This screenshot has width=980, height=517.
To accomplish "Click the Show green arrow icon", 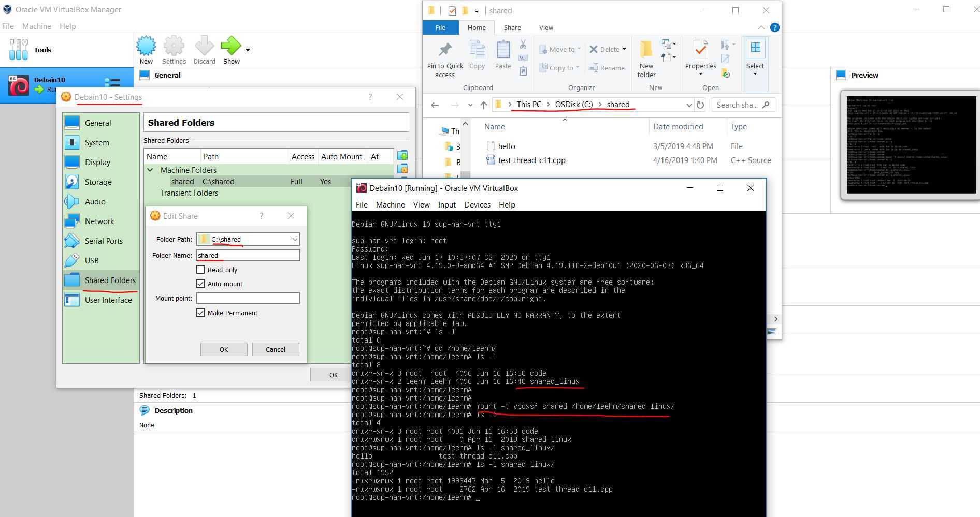I will tap(231, 46).
